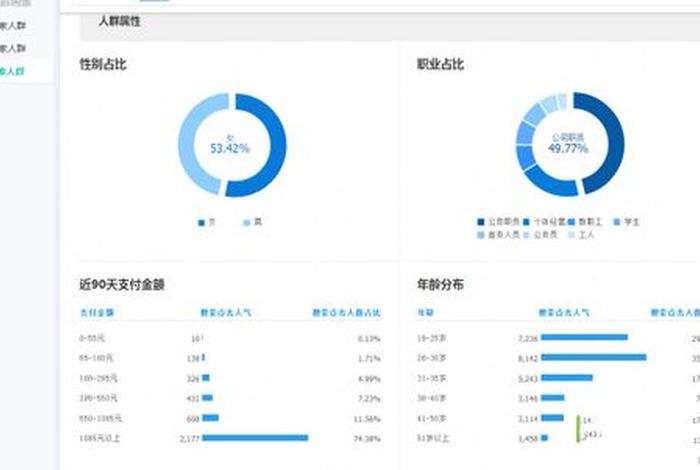Toggle the 医务人员 legend swatch
Screen dimensions: 700x470
481,235
